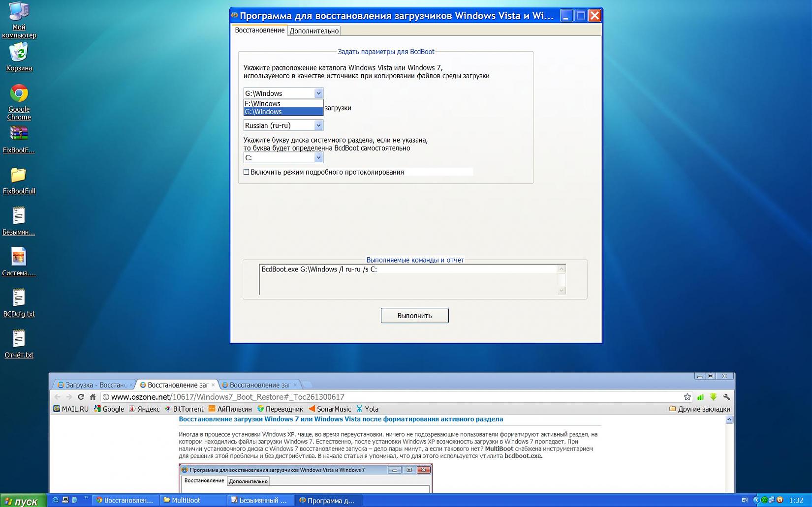Choose F:\Windows from the dropdown list
This screenshot has width=812, height=507.
click(x=283, y=103)
